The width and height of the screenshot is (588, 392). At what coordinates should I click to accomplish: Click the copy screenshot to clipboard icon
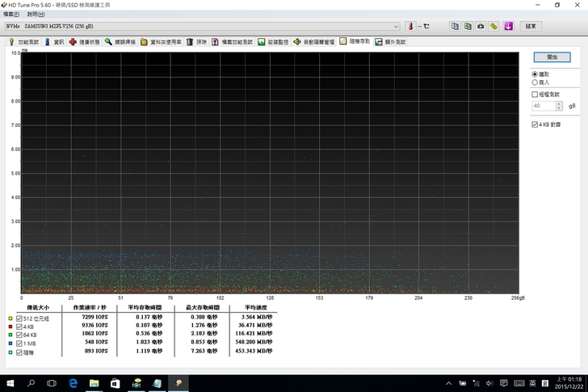(x=468, y=26)
